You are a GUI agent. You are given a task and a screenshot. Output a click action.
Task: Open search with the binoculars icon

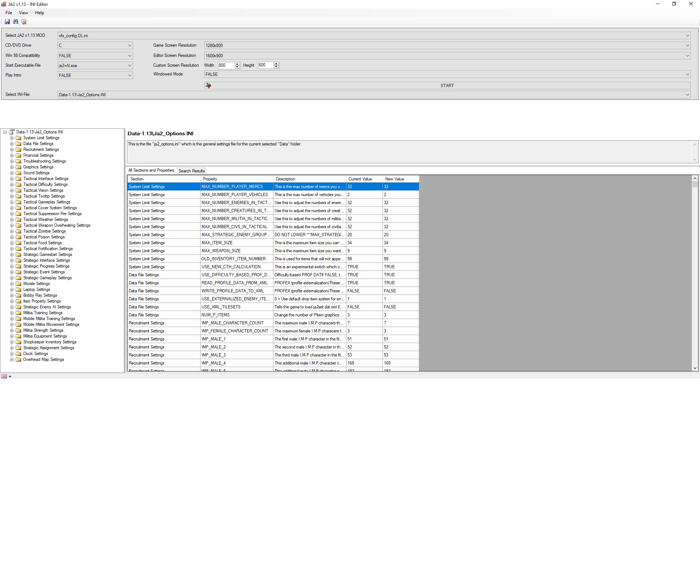click(x=15, y=22)
